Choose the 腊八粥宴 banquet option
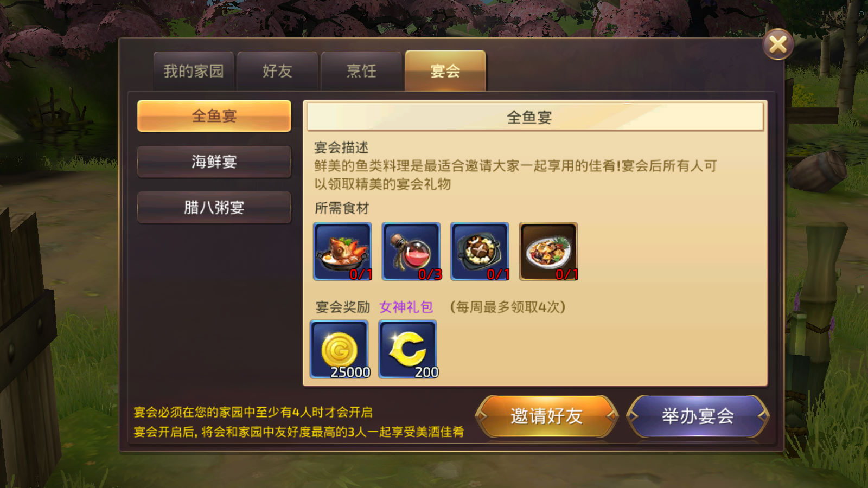This screenshot has height=488, width=868. 214,207
